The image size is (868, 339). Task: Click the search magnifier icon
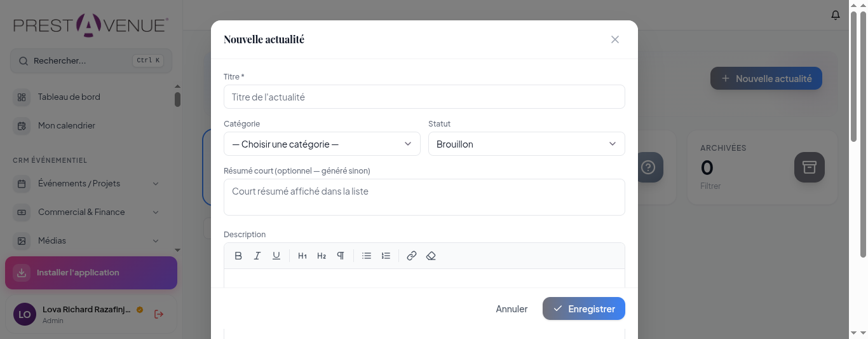[x=24, y=61]
